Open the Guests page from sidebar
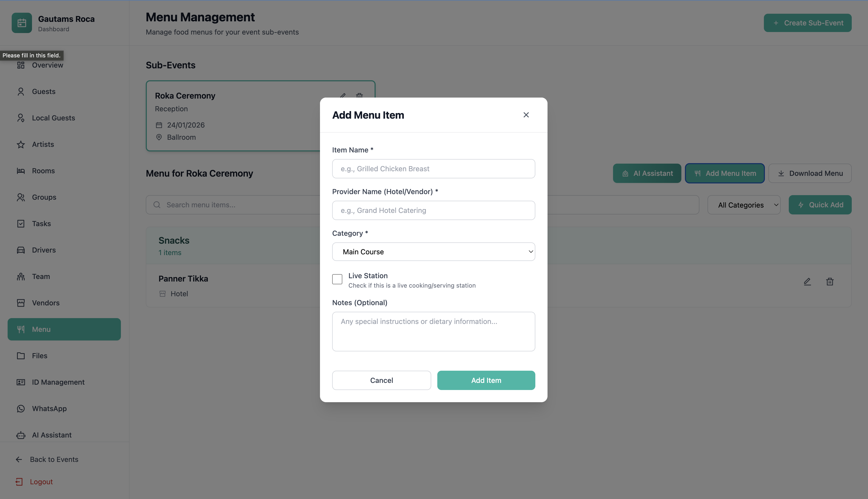Image resolution: width=868 pixels, height=499 pixels. (43, 91)
